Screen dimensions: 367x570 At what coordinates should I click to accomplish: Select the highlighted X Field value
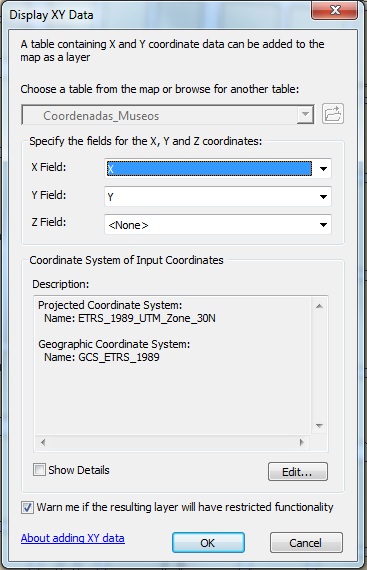coord(209,169)
